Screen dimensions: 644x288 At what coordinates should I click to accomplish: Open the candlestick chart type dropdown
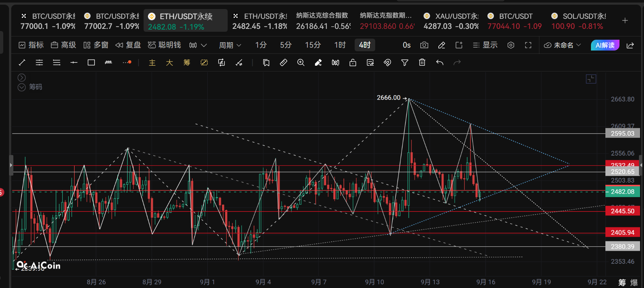pos(198,45)
